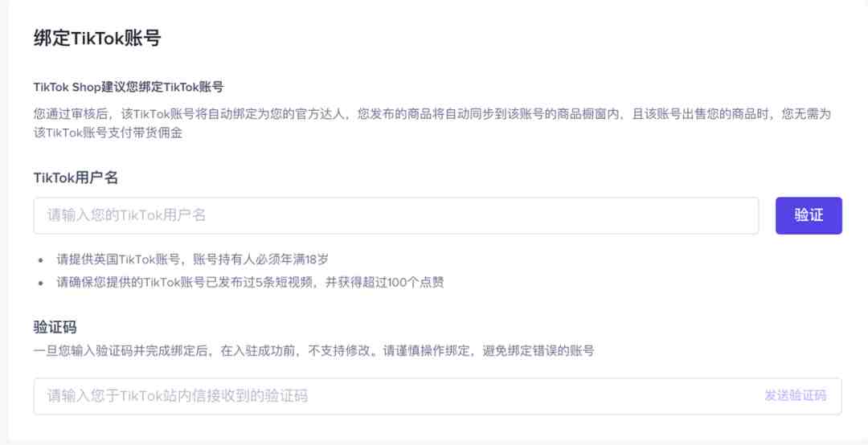Click the 已发布过5条短视频 requirement text
The height and width of the screenshot is (445, 868).
click(x=250, y=282)
